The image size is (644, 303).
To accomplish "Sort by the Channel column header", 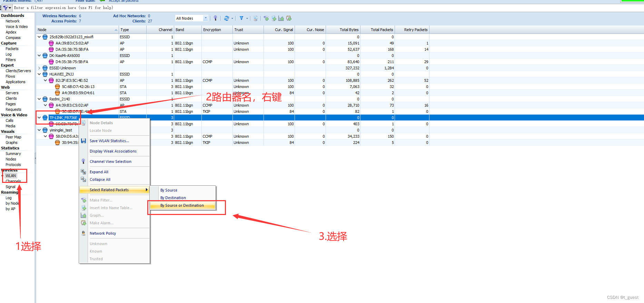I will 160,30.
